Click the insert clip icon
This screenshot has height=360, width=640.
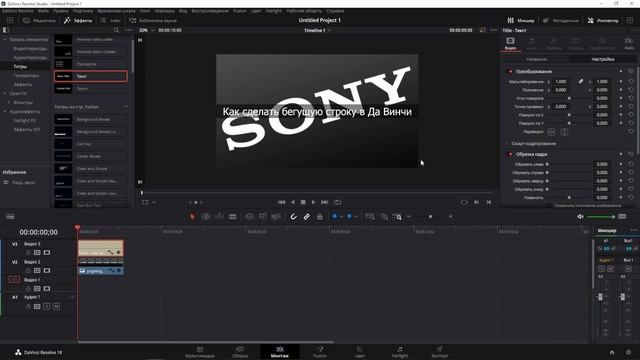[x=249, y=216]
